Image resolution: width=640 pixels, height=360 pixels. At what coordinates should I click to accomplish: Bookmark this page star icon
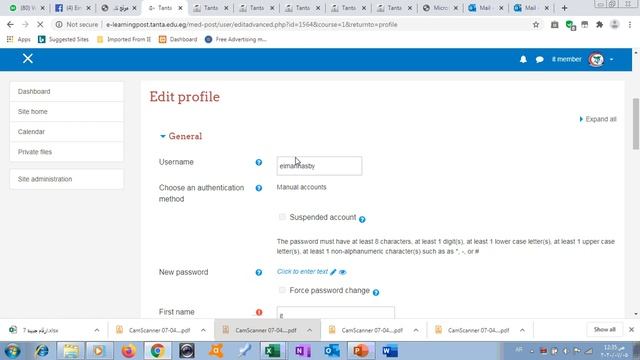click(536, 24)
